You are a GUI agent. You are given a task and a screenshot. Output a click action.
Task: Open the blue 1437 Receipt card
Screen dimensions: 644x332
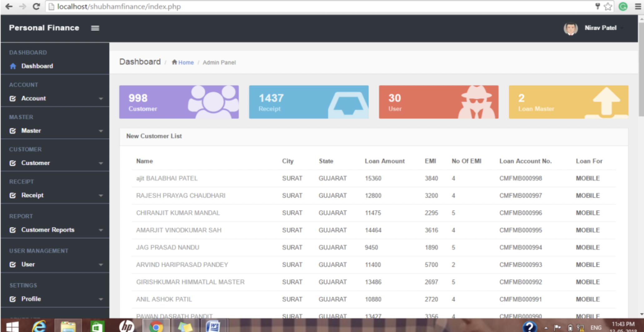point(309,102)
